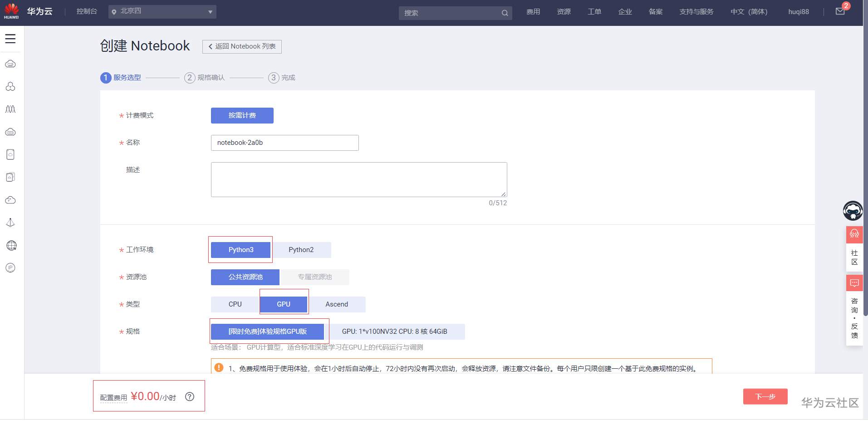
Task: Click the 下一步 next button
Action: click(x=765, y=396)
